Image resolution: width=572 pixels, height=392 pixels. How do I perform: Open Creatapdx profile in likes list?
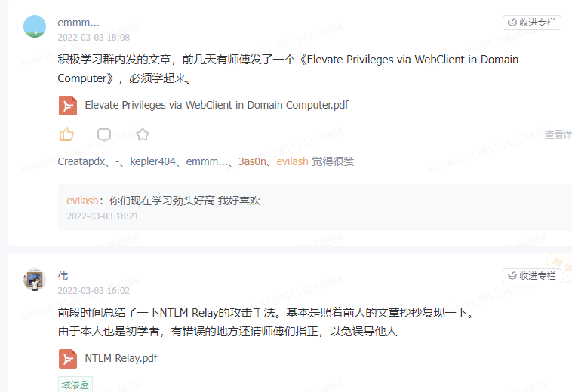click(x=81, y=161)
